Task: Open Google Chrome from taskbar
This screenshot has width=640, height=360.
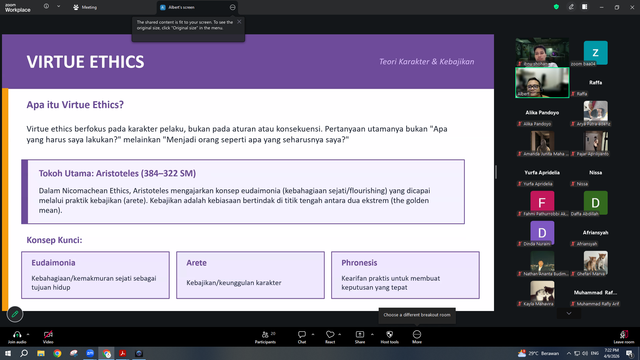Action: 57,353
